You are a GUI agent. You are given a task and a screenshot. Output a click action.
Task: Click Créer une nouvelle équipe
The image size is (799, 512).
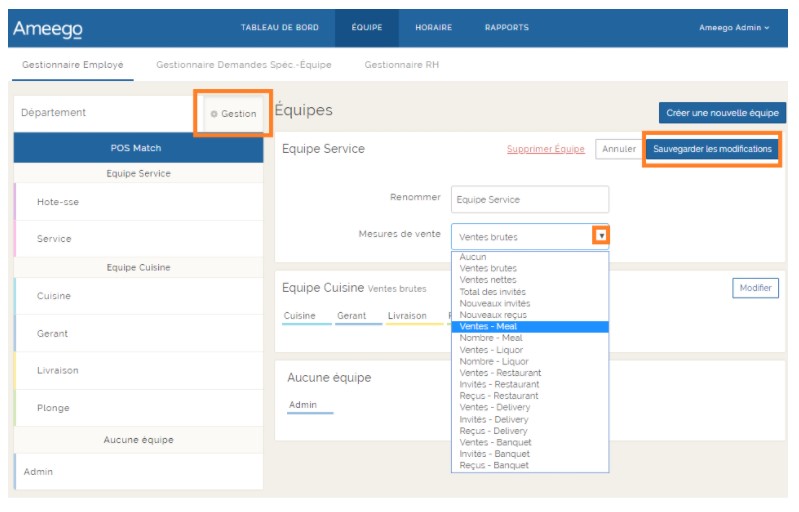(722, 112)
